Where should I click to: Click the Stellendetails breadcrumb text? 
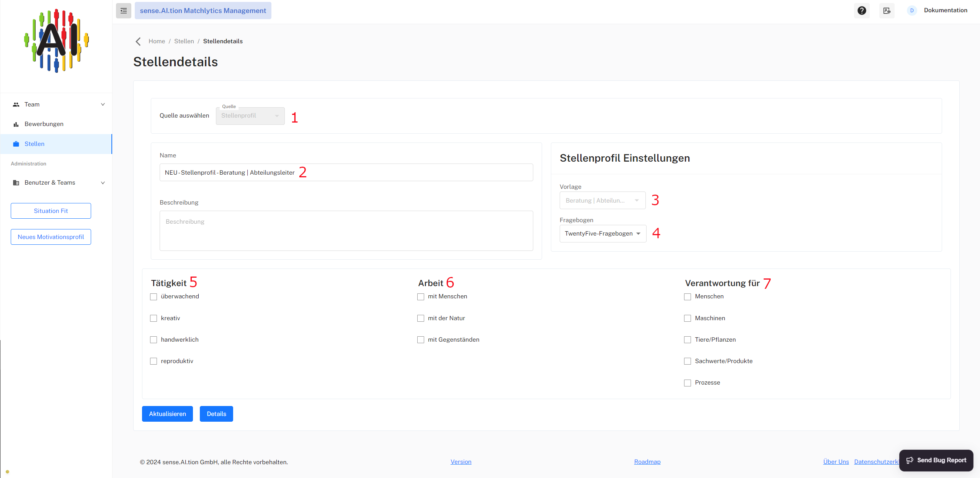pos(223,41)
